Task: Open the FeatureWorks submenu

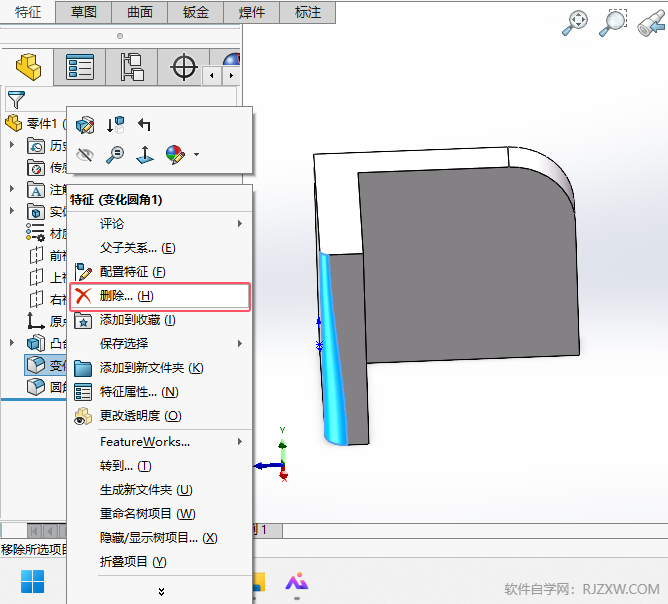Action: point(160,442)
